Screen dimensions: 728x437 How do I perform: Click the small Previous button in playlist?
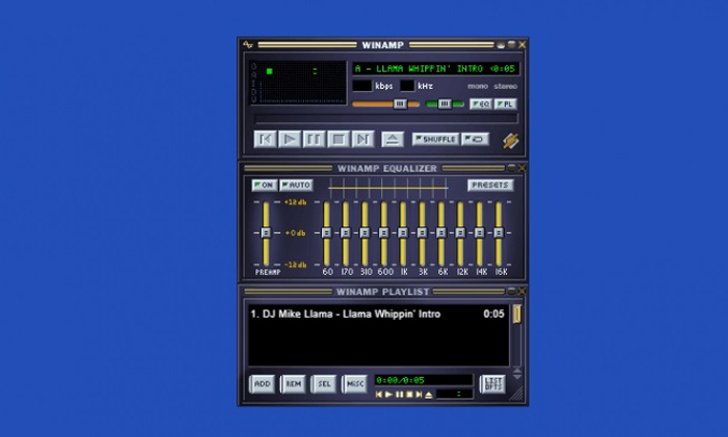pos(378,394)
